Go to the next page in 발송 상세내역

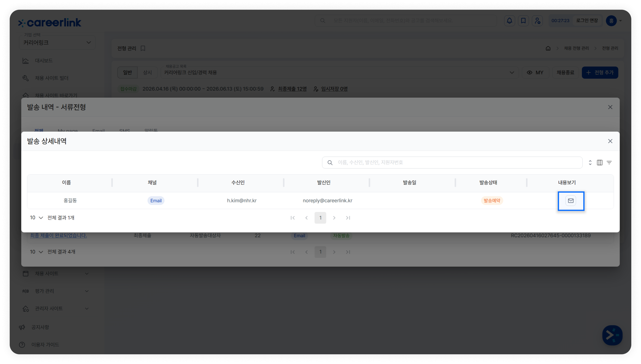(334, 218)
